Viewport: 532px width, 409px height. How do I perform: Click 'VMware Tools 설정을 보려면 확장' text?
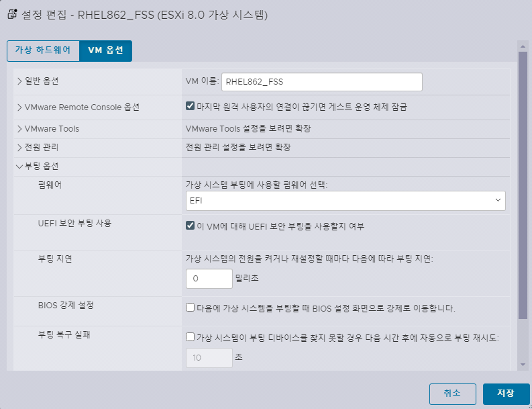tap(248, 129)
